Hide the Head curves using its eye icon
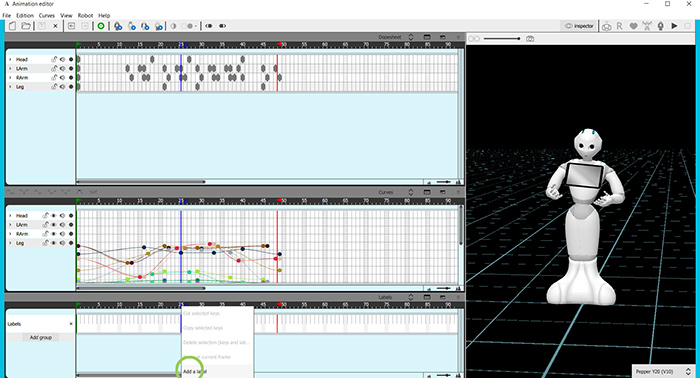 point(54,216)
